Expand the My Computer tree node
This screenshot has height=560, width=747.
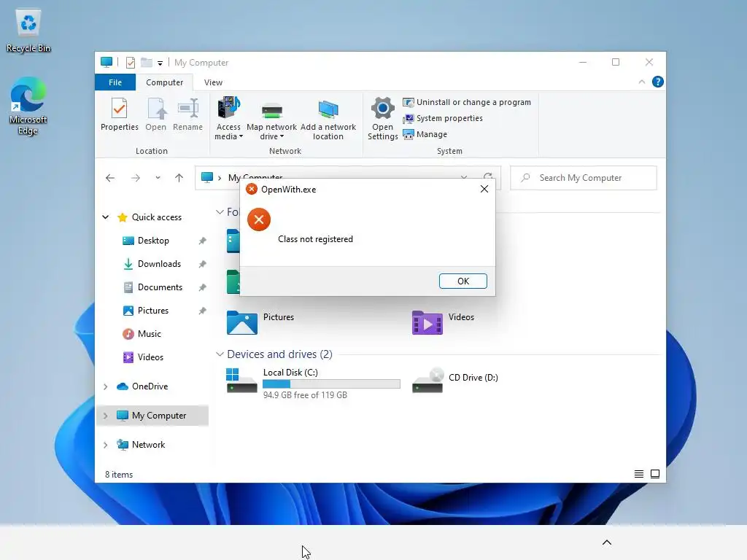click(105, 416)
